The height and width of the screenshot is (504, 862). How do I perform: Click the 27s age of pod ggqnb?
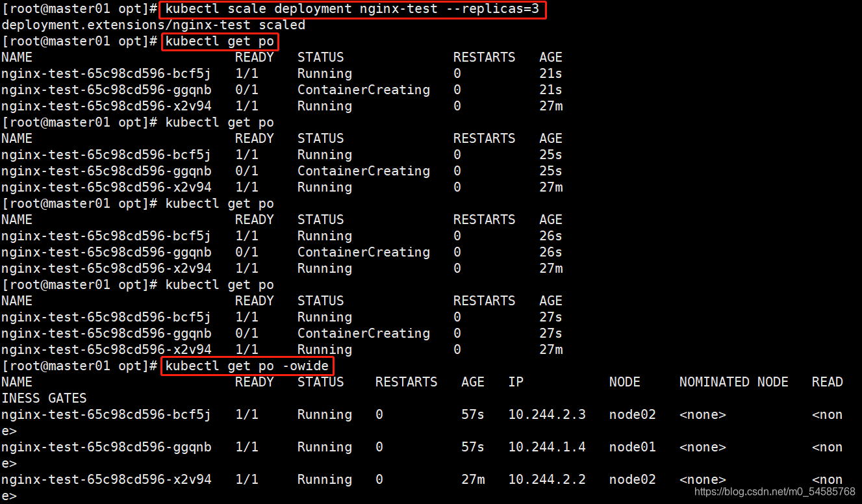551,333
